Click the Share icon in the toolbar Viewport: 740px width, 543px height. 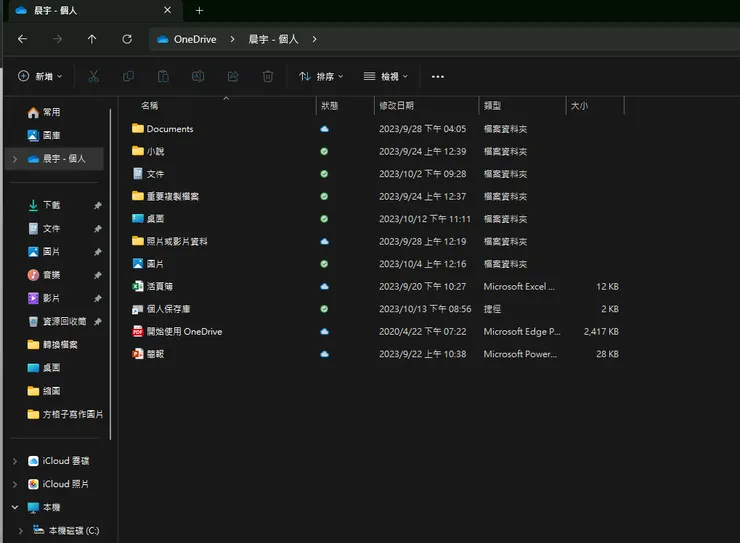(x=233, y=76)
